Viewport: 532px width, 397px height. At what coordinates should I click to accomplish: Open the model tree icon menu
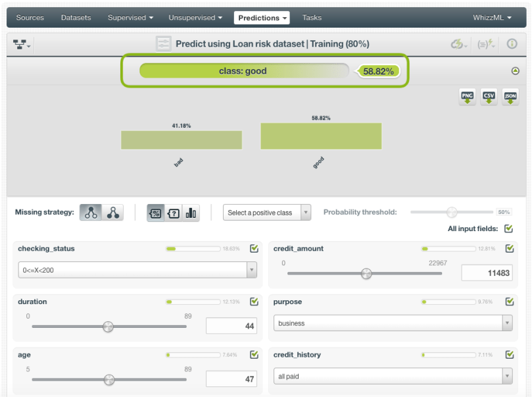(22, 44)
